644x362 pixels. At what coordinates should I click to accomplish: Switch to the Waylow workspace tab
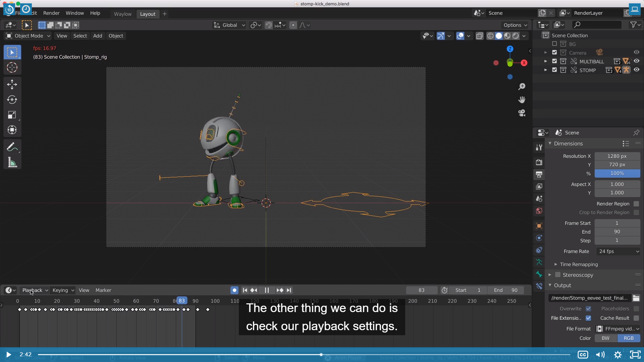pyautogui.click(x=122, y=14)
